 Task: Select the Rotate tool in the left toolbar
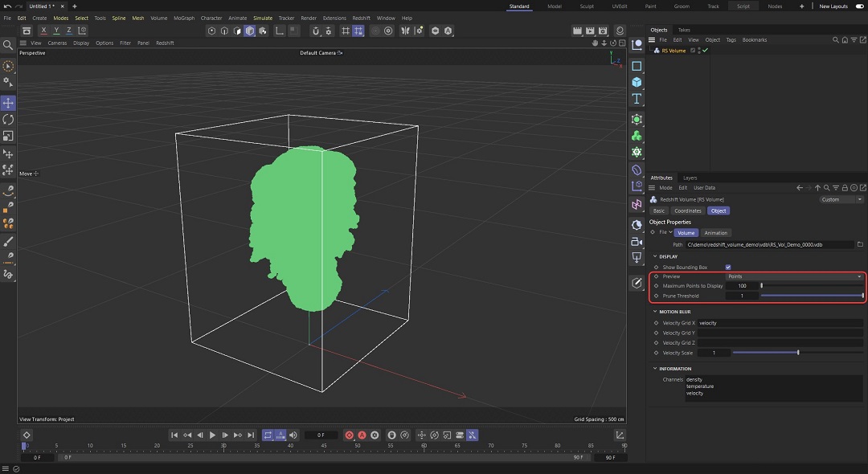pos(8,120)
